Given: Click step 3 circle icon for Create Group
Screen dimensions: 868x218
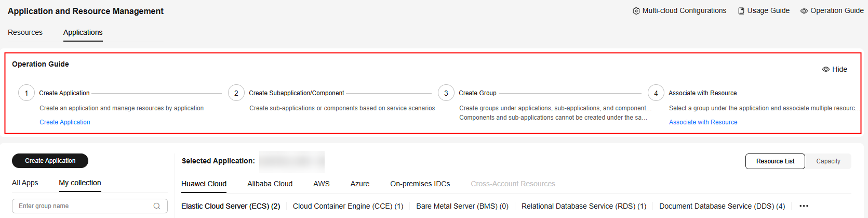Looking at the screenshot, I should tap(446, 93).
